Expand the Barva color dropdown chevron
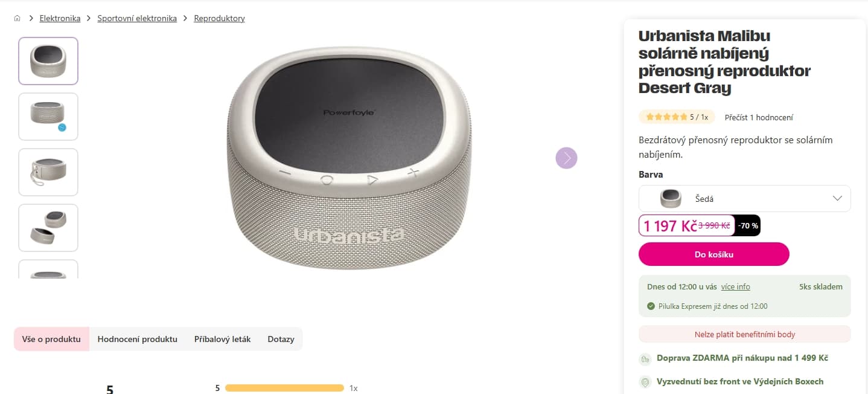 (x=837, y=198)
